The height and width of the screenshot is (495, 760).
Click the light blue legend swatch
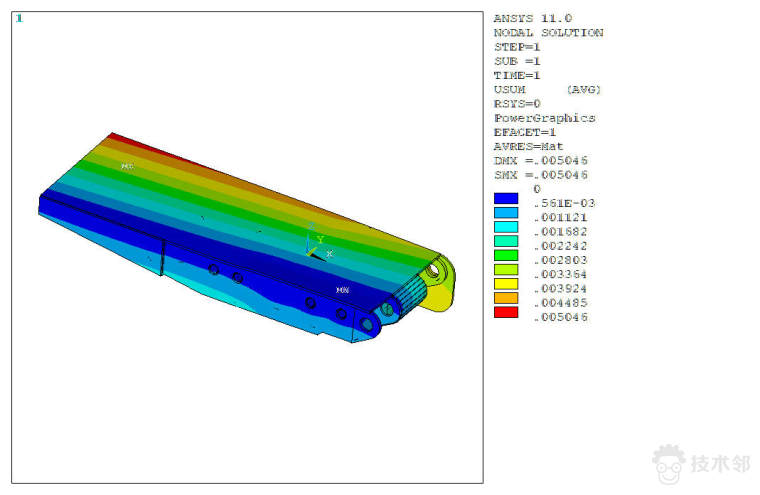coord(506,212)
